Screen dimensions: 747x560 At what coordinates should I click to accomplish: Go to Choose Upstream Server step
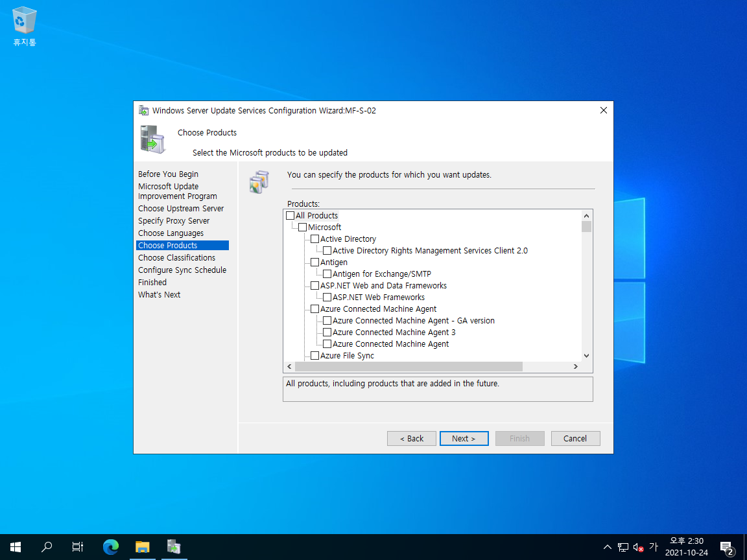181,209
